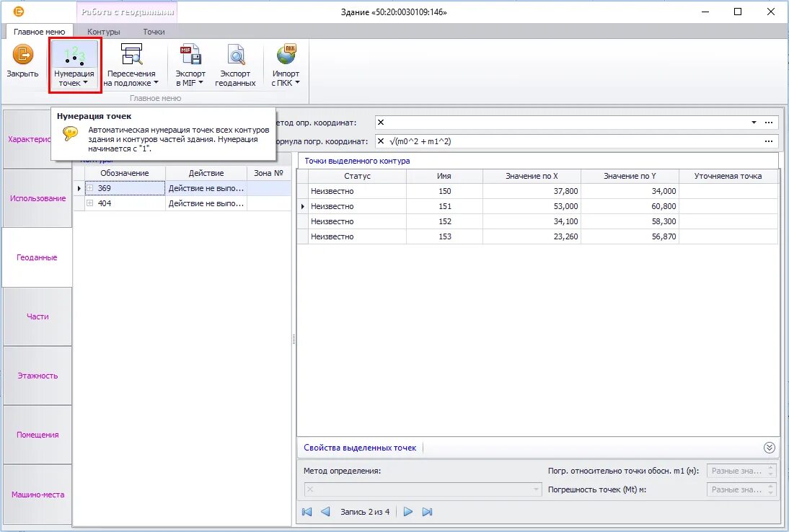Viewport: 789px width, 532px height.
Task: Click Экспорт в MIF icon
Action: coord(190,65)
